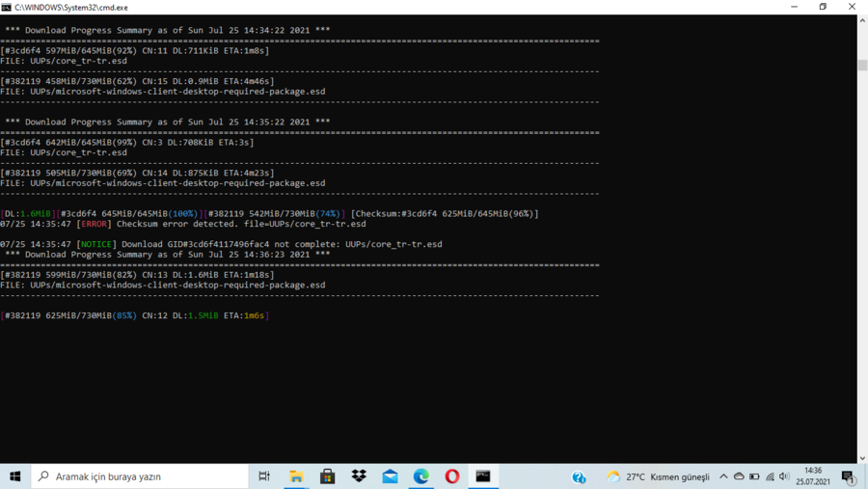868x489 pixels.
Task: Launch Microsoft Edge from the taskbar
Action: click(421, 476)
